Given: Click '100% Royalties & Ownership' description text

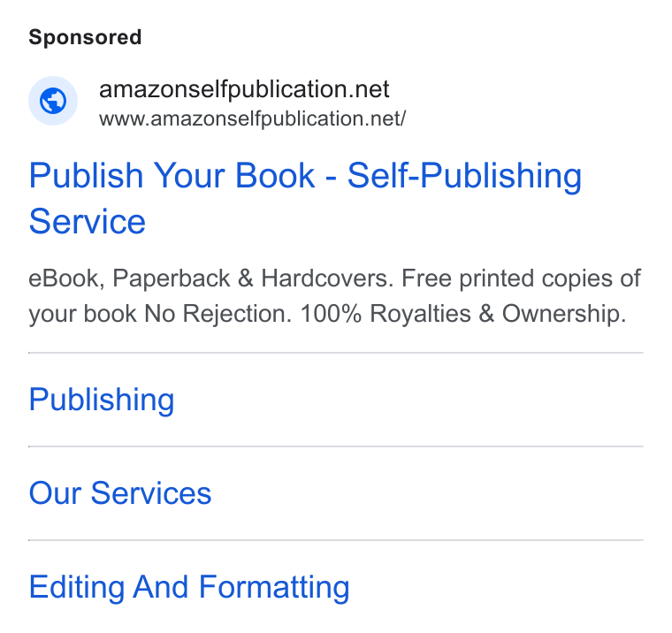Looking at the screenshot, I should point(463,314).
